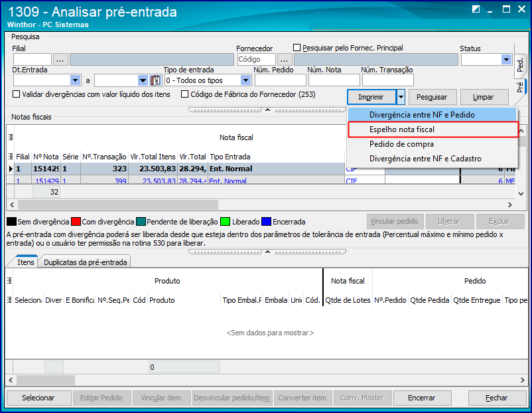Image resolution: width=532 pixels, height=413 pixels.
Task: Click the Editar Pedido button
Action: pyautogui.click(x=101, y=398)
